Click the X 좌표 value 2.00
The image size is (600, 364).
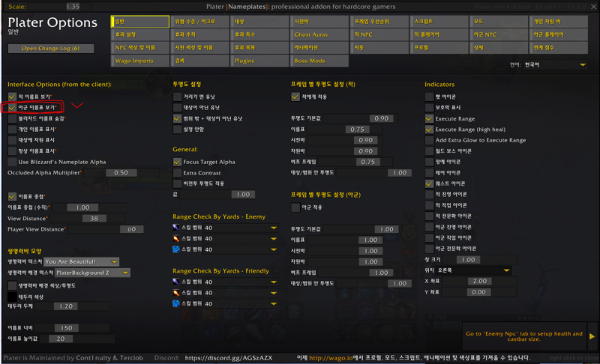[480, 281]
